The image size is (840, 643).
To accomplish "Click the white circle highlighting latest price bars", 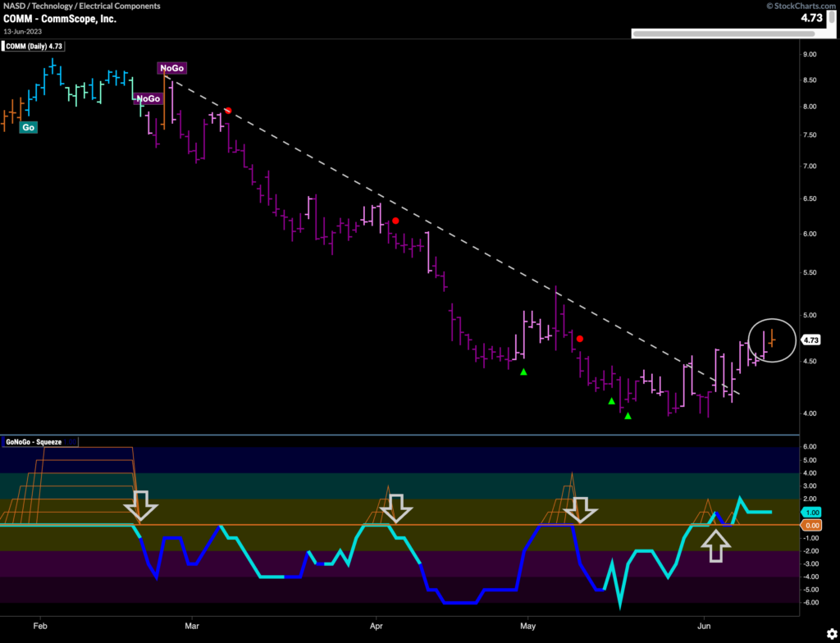I will pyautogui.click(x=773, y=339).
